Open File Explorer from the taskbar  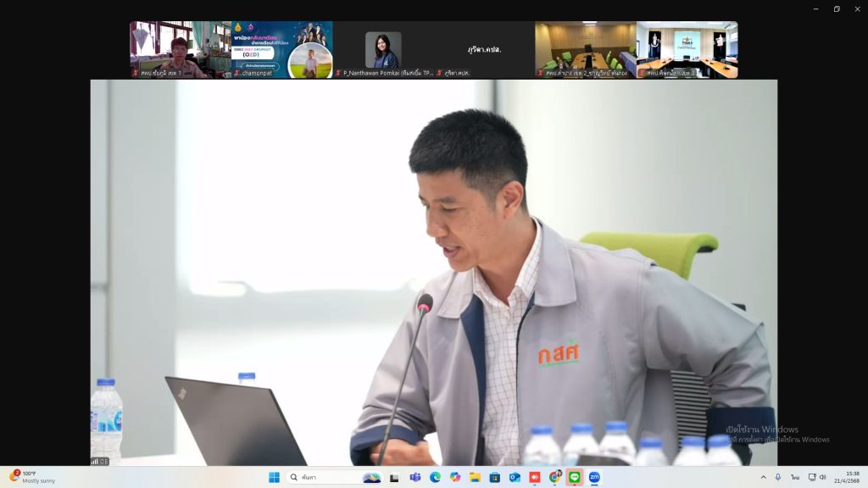click(x=475, y=478)
